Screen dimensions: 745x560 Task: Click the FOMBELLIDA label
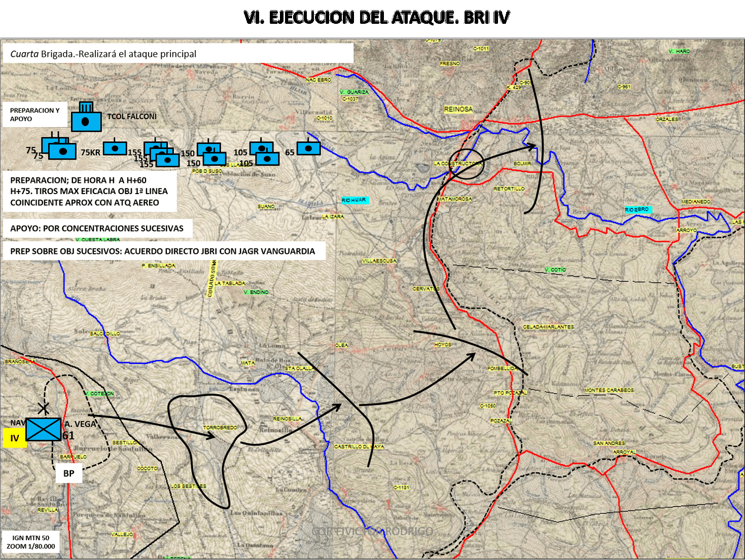[x=502, y=368]
